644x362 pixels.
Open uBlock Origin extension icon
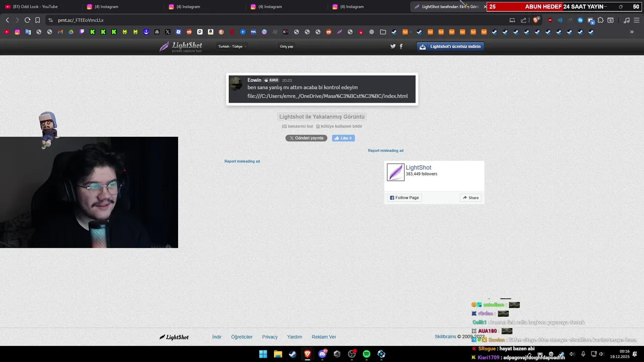[550, 20]
